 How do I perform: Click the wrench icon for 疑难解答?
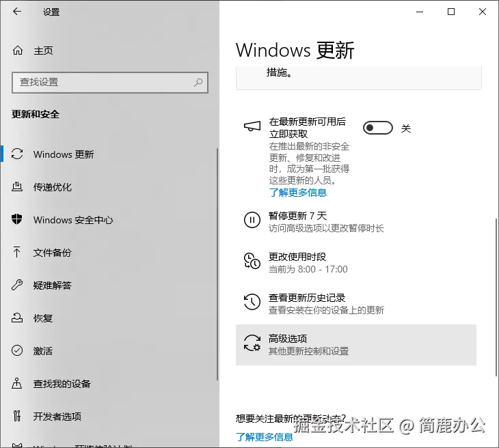[x=17, y=285]
